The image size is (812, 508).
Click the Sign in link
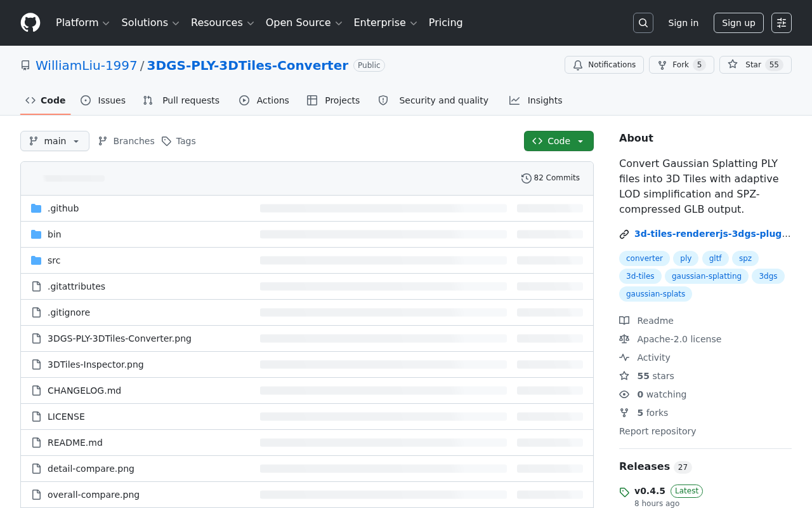pos(683,23)
